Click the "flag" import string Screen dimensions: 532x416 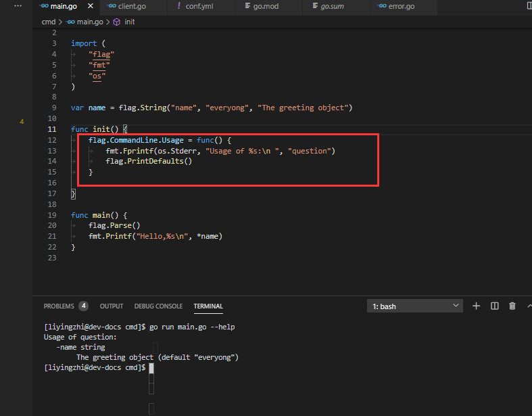click(x=101, y=54)
